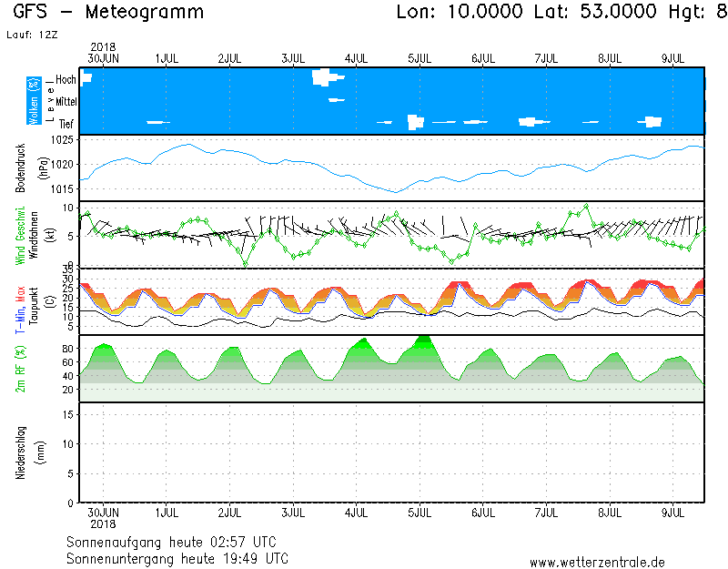The height and width of the screenshot is (569, 728).
Task: Click the www.wetterzentrale.de website link
Action: click(597, 563)
